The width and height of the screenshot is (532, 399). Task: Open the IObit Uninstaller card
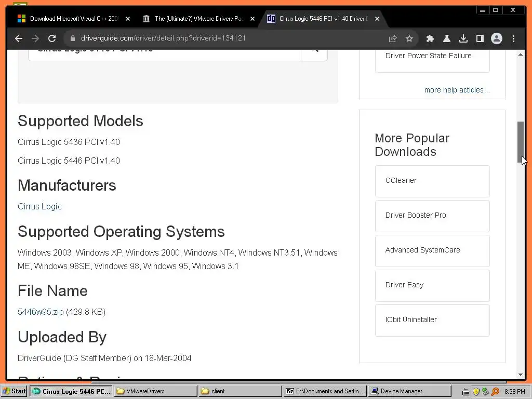click(432, 320)
